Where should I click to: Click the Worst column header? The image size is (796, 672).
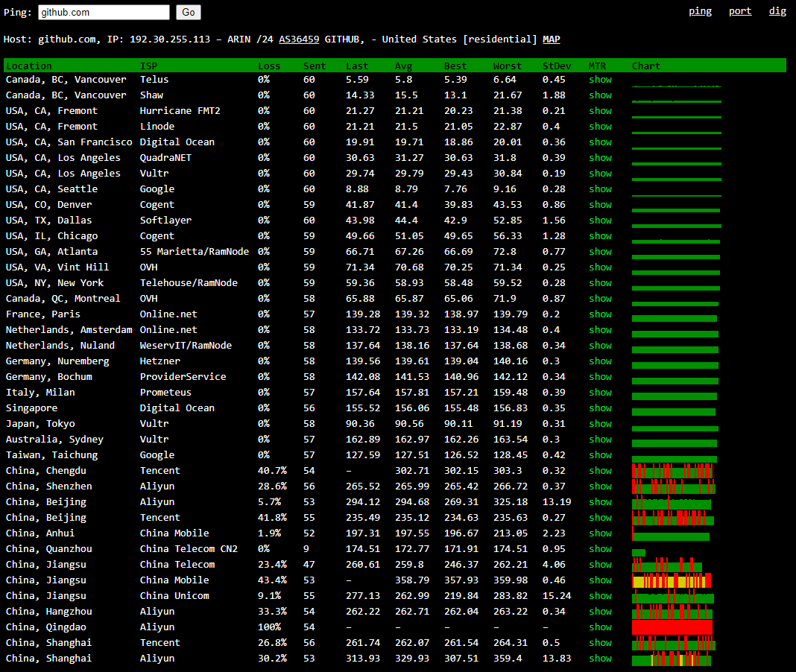pyautogui.click(x=507, y=66)
